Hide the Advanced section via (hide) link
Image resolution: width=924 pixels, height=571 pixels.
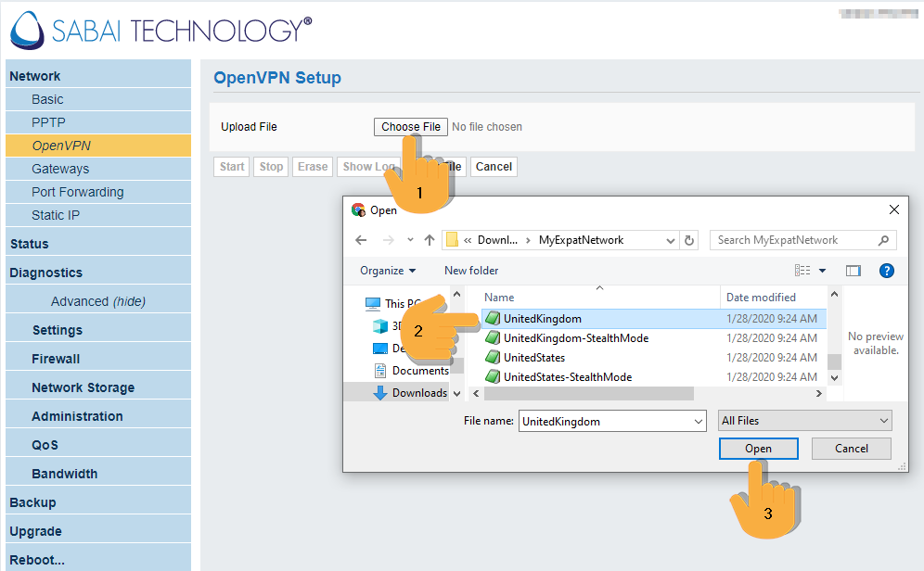(129, 301)
